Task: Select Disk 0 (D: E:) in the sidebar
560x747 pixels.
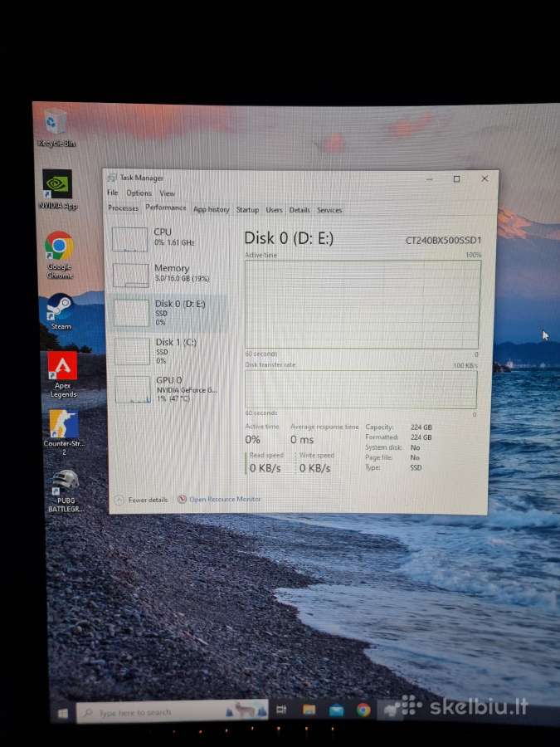Action: [168, 313]
